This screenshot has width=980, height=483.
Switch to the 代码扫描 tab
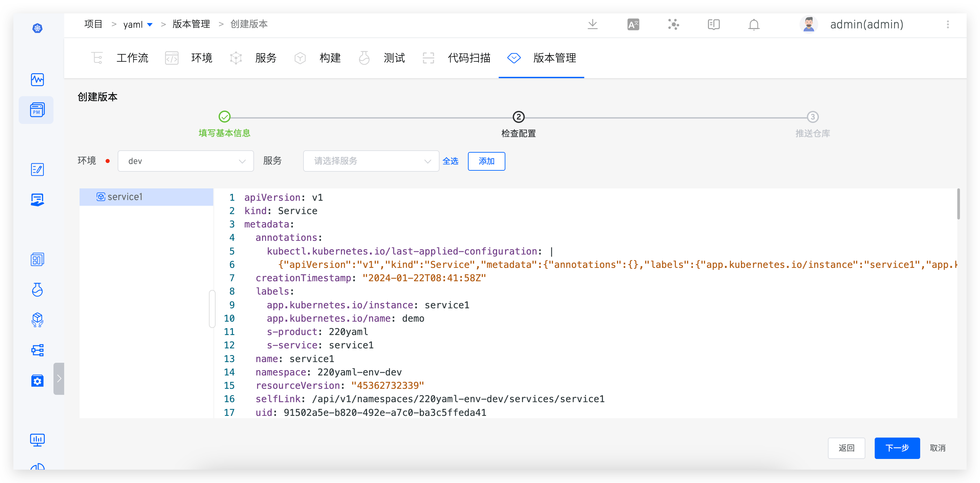469,58
